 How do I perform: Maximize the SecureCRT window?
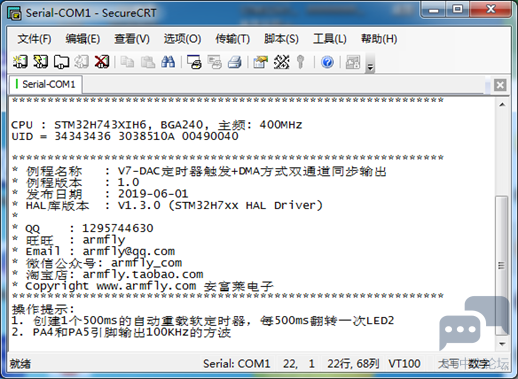(457, 9)
